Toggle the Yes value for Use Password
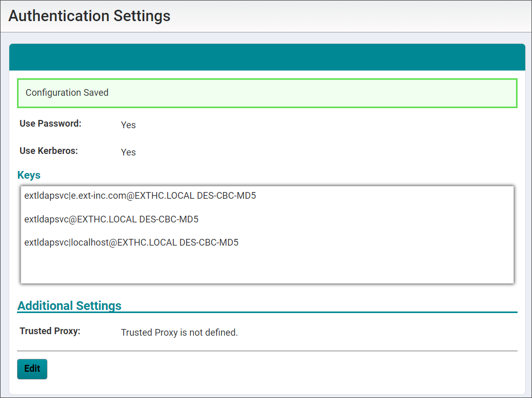532x398 pixels. click(x=128, y=125)
